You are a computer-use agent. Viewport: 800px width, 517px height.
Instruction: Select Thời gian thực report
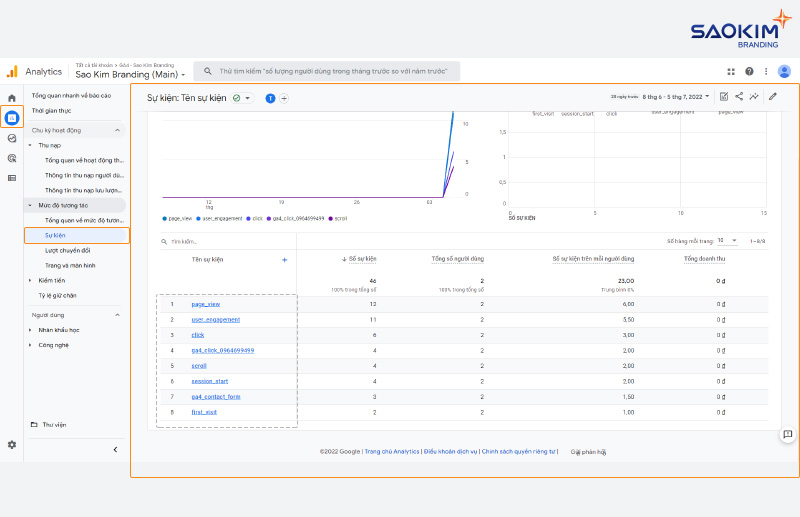coord(52,111)
